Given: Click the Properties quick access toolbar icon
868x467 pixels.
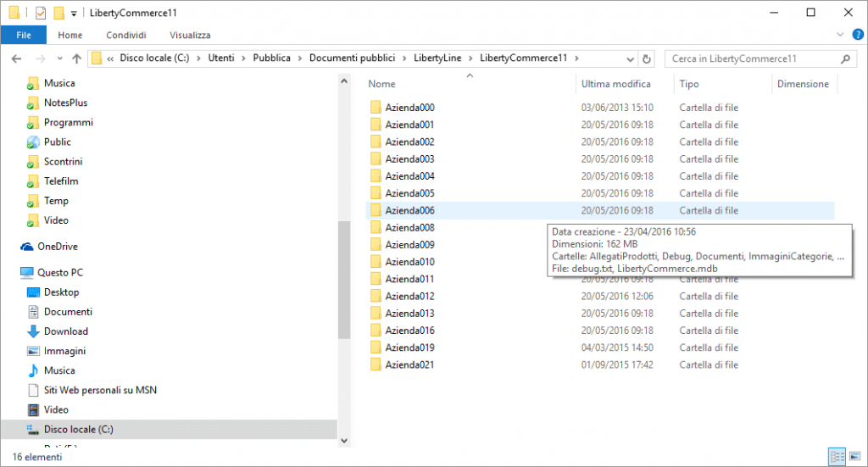Looking at the screenshot, I should pos(41,13).
